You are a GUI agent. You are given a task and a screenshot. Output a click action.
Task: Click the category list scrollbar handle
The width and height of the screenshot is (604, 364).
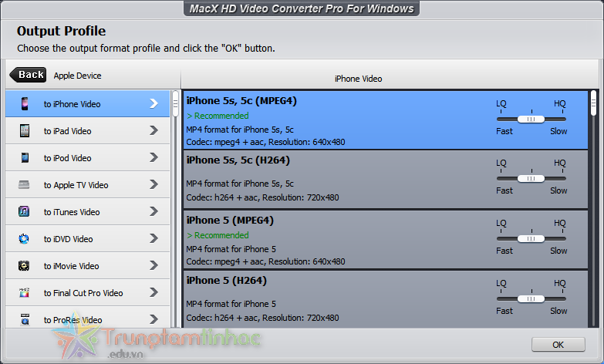point(175,103)
